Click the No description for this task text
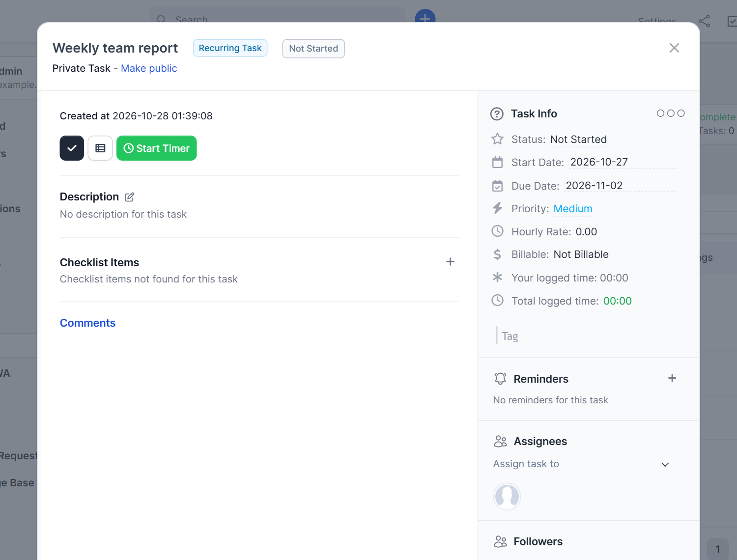 coord(123,214)
